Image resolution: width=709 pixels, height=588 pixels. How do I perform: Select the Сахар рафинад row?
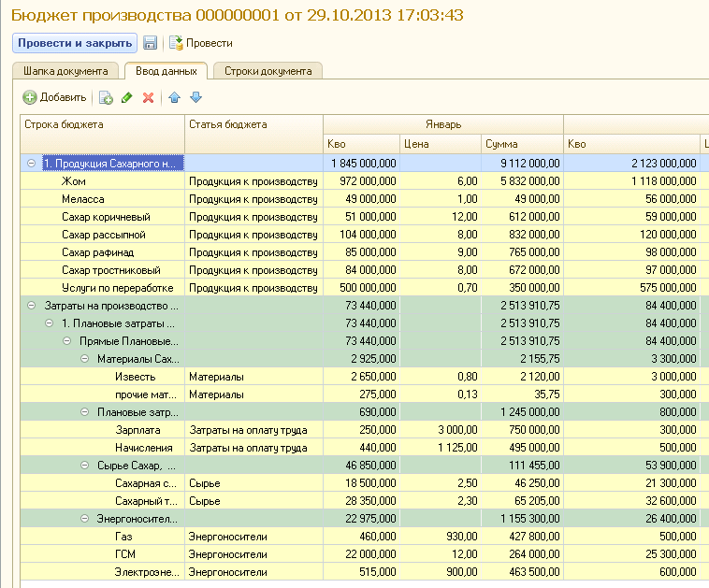[x=95, y=252]
